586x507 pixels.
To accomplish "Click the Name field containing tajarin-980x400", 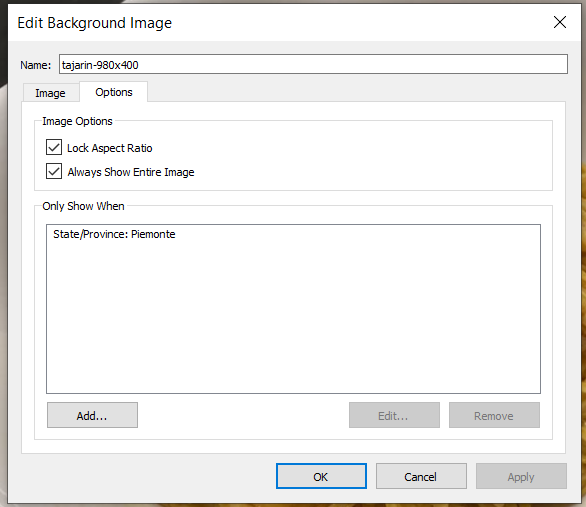I will coord(313,64).
